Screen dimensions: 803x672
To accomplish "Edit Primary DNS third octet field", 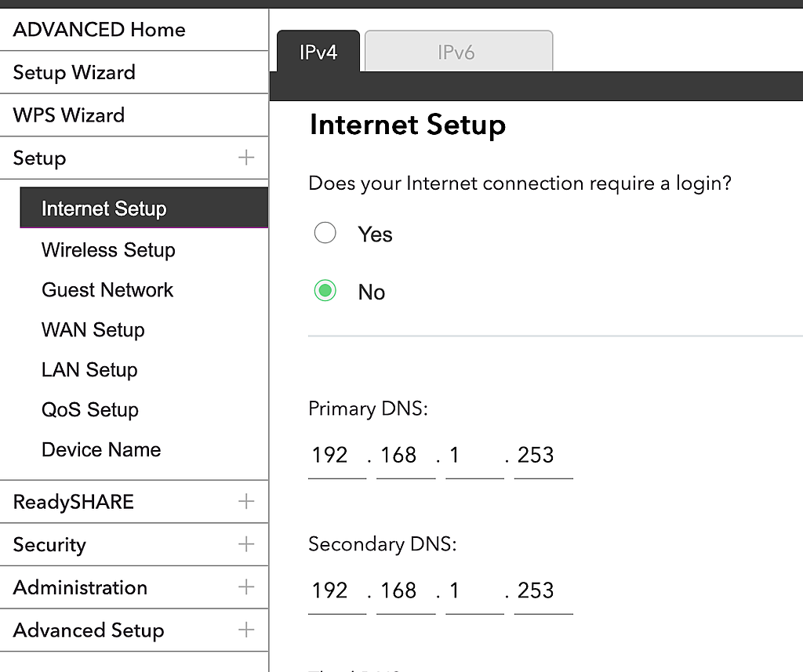I will [x=474, y=456].
